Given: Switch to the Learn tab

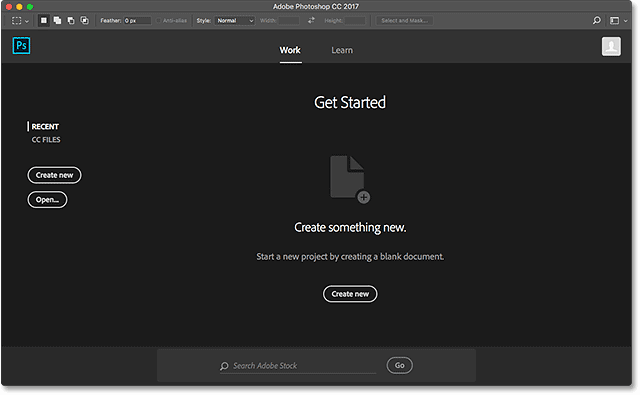Looking at the screenshot, I should coord(342,50).
